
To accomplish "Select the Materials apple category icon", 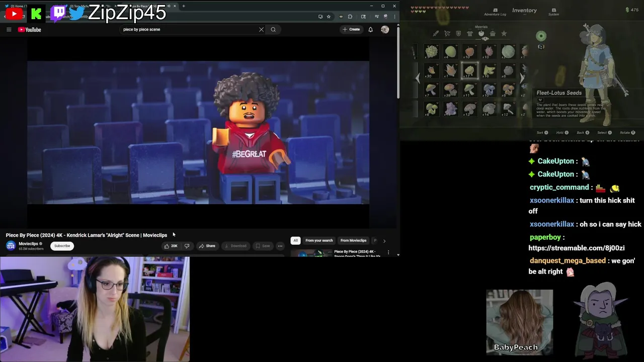I will pos(481,34).
